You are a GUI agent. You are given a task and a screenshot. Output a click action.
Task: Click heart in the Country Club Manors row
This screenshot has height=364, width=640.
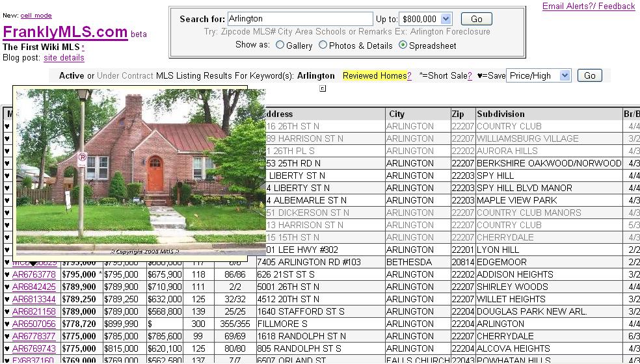pos(7,213)
